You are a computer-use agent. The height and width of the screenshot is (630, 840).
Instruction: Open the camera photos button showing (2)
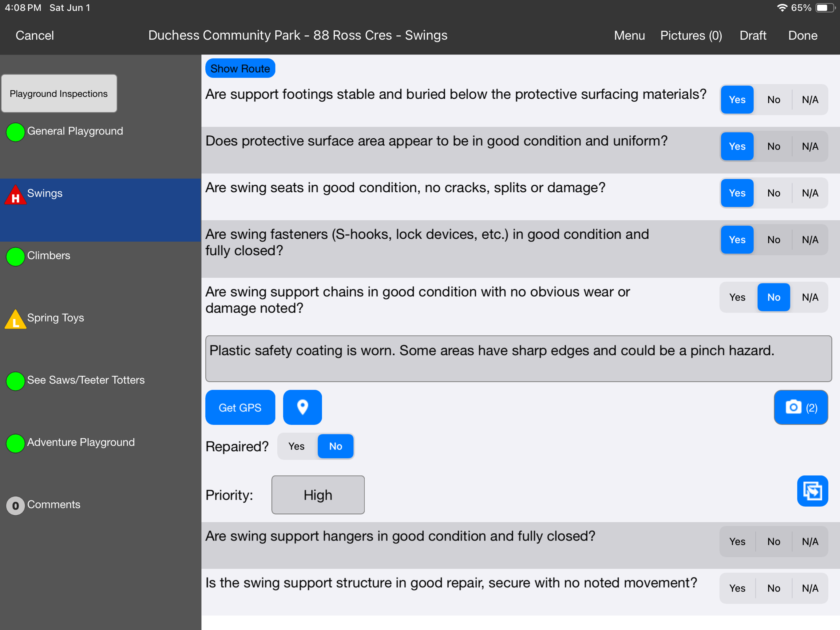[801, 407]
